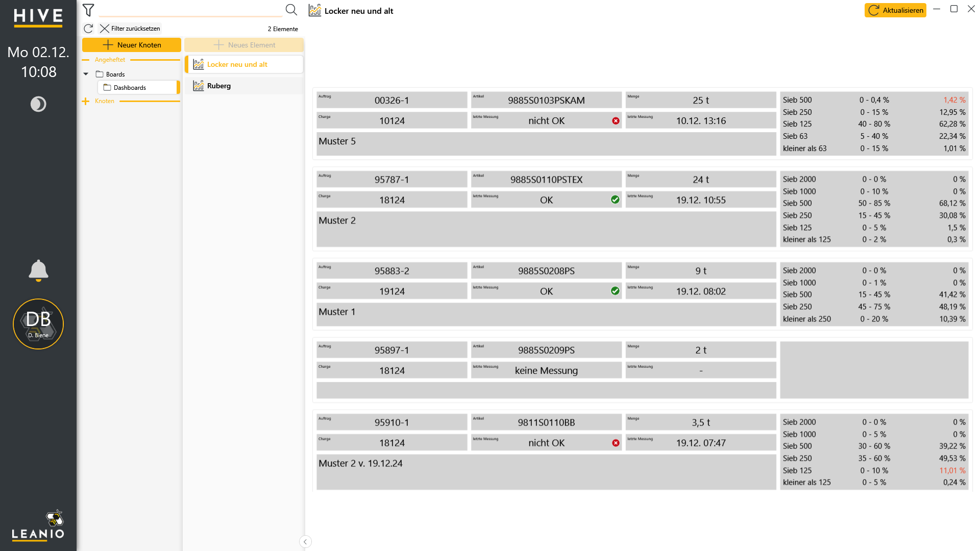Open the D. Biene user profile avatar
This screenshot has width=980, height=551.
click(38, 324)
